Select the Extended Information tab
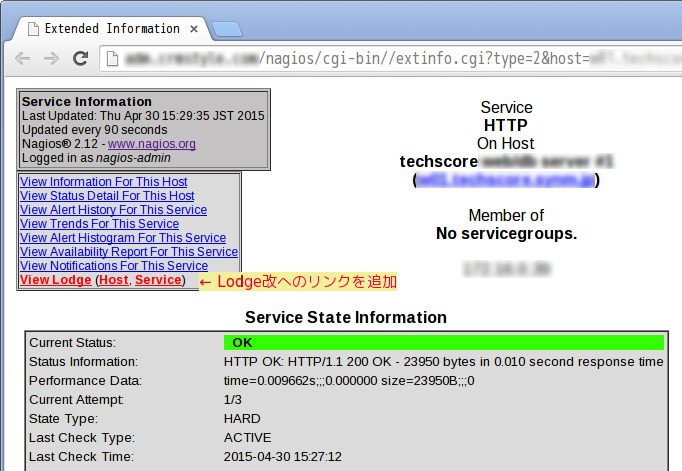Viewport: 682px width, 471px height. point(112,29)
